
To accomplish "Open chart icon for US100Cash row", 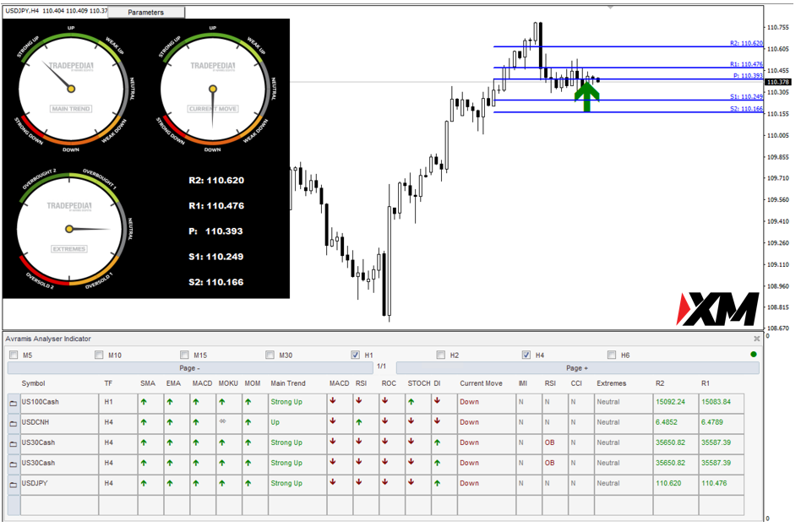I will [14, 404].
